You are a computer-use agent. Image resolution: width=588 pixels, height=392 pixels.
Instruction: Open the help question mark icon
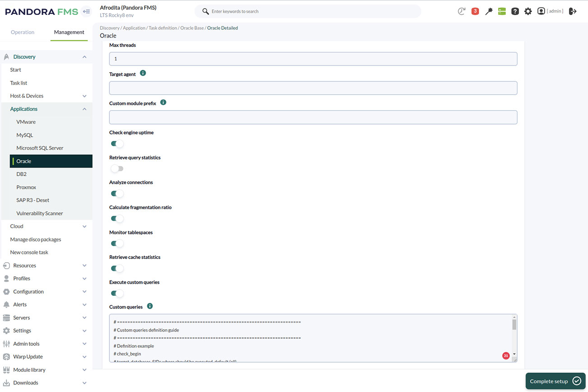515,11
